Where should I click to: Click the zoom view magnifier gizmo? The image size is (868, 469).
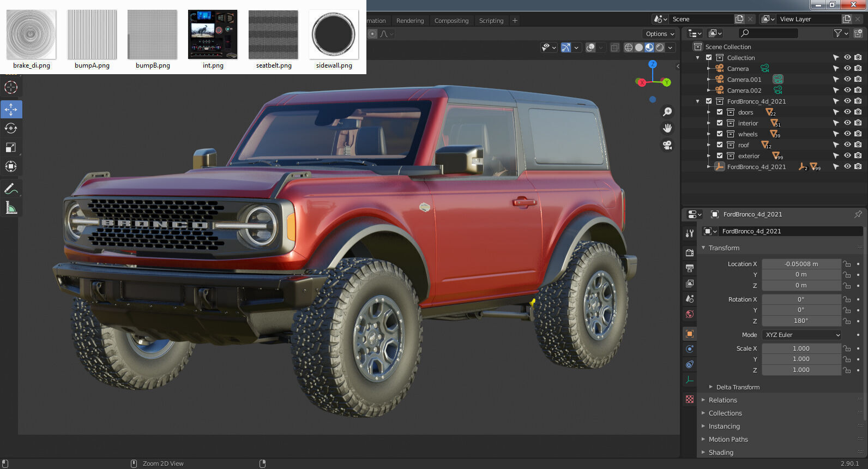(x=667, y=112)
